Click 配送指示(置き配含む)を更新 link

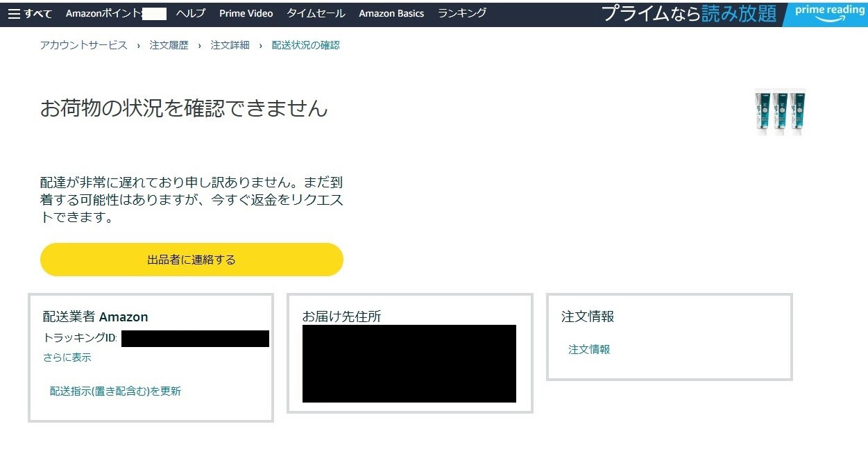(115, 391)
